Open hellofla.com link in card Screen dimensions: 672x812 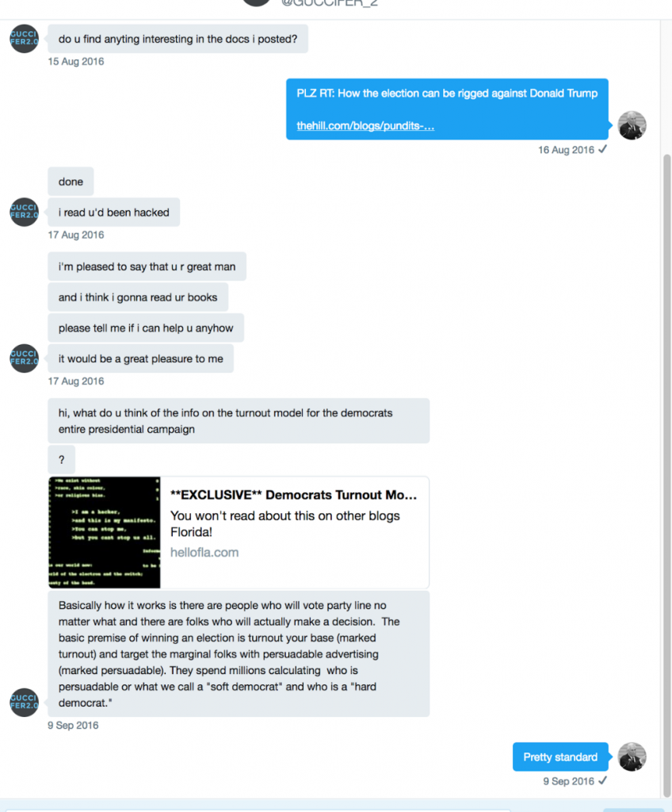point(204,553)
